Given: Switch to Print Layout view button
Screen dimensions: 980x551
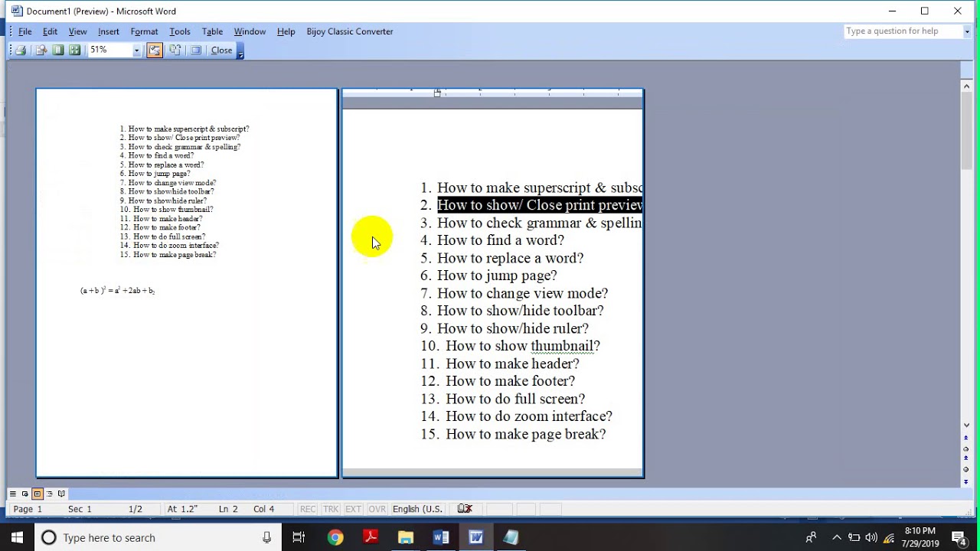Looking at the screenshot, I should (x=37, y=494).
